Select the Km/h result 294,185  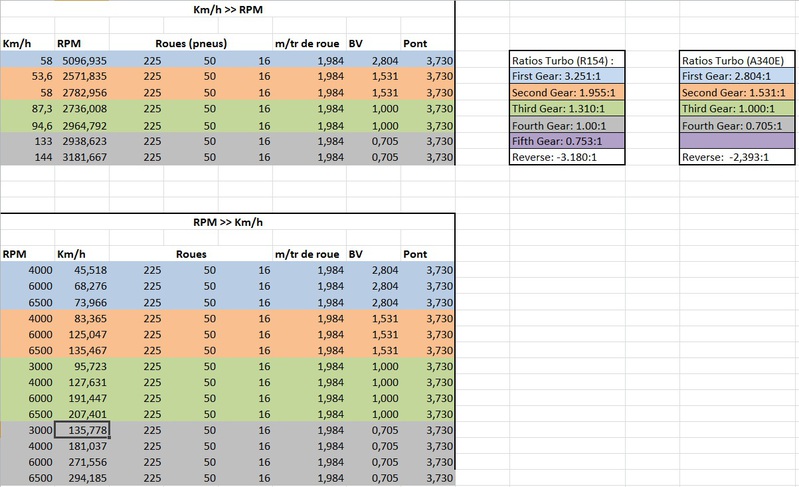pos(81,480)
